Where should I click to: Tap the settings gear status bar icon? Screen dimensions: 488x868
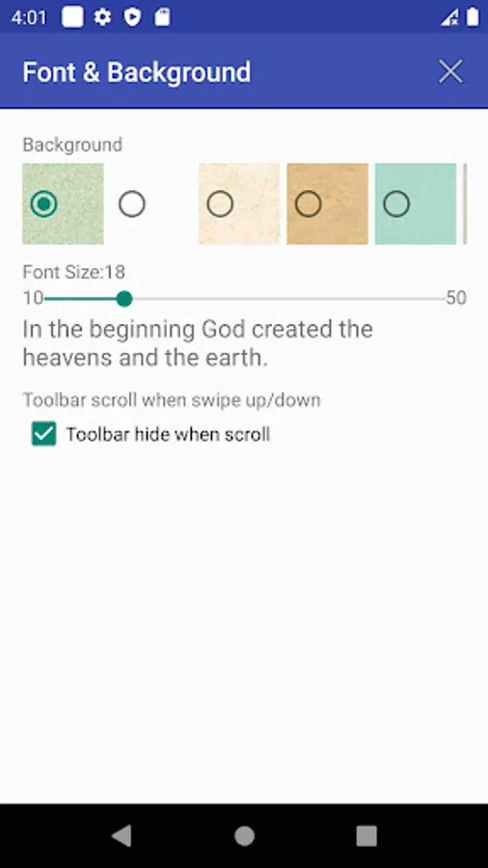tap(102, 17)
